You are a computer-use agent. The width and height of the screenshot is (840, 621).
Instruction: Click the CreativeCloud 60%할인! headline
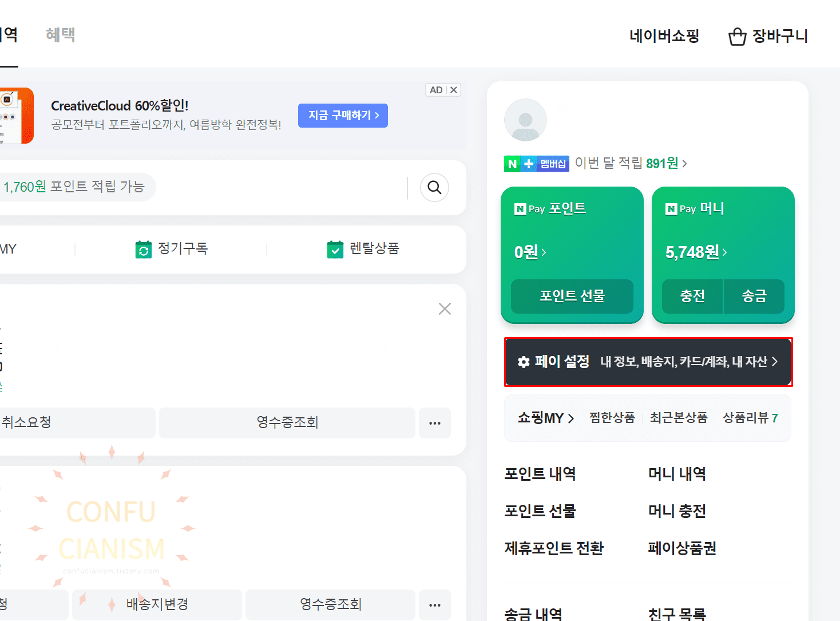[x=120, y=106]
